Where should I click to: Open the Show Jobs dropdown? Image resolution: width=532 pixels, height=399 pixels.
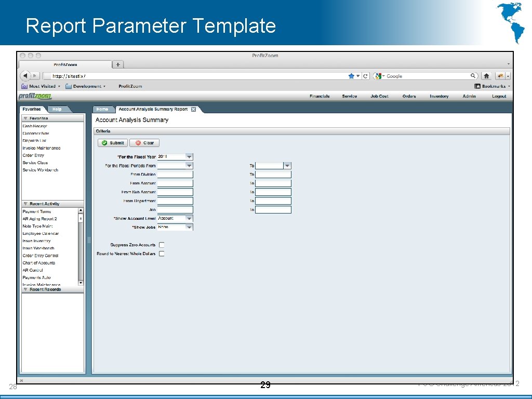(189, 228)
